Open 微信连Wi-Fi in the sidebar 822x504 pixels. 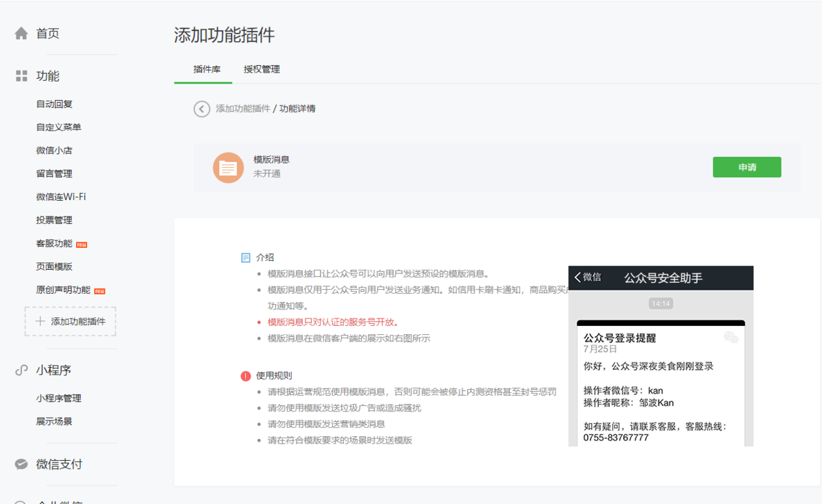click(61, 197)
